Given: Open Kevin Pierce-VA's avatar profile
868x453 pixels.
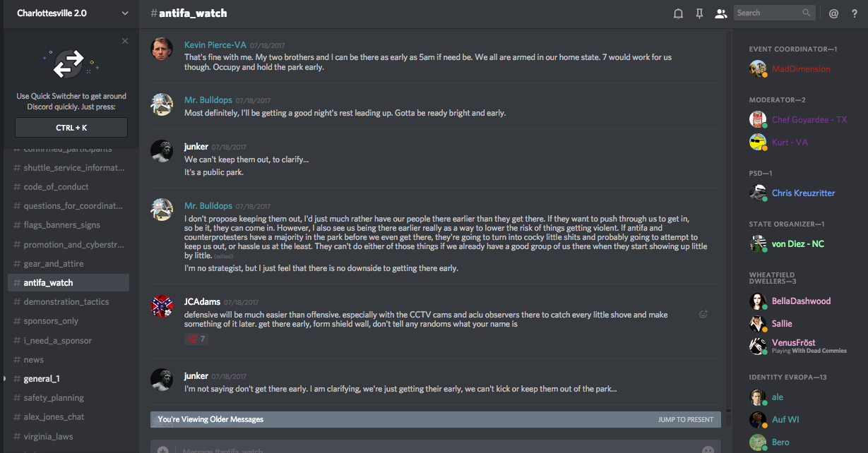Looking at the screenshot, I should click(162, 49).
